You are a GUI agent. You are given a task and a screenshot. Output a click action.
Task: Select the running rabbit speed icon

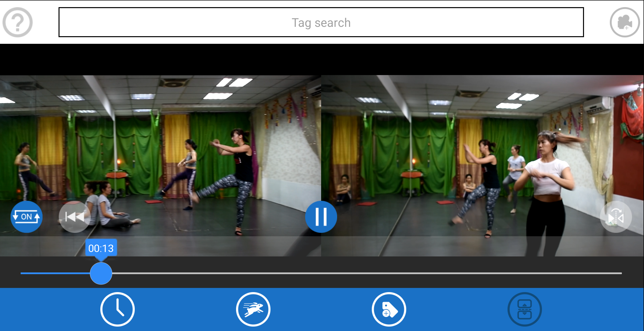pos(253,309)
